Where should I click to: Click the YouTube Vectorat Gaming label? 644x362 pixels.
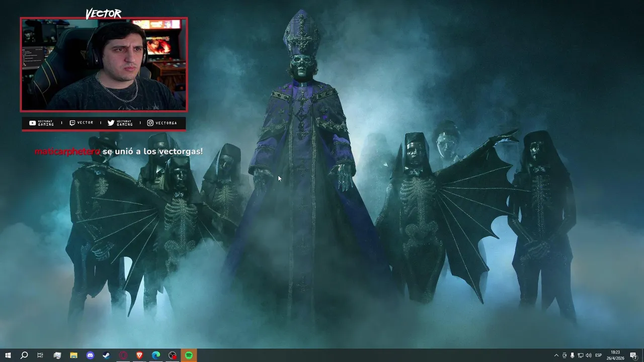(42, 123)
